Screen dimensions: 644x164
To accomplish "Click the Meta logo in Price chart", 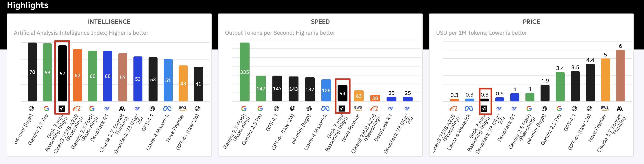I will [469, 108].
